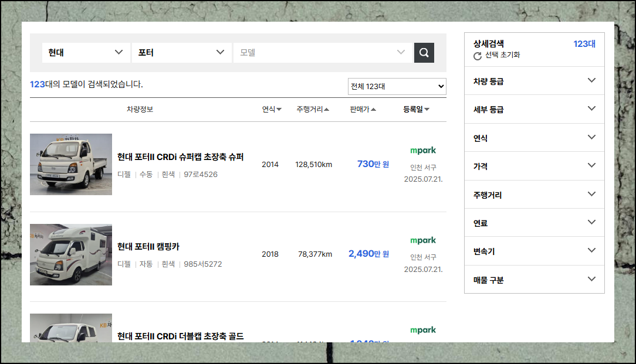Click mpark logo in 더블캡 초장축 골드 row

point(422,330)
